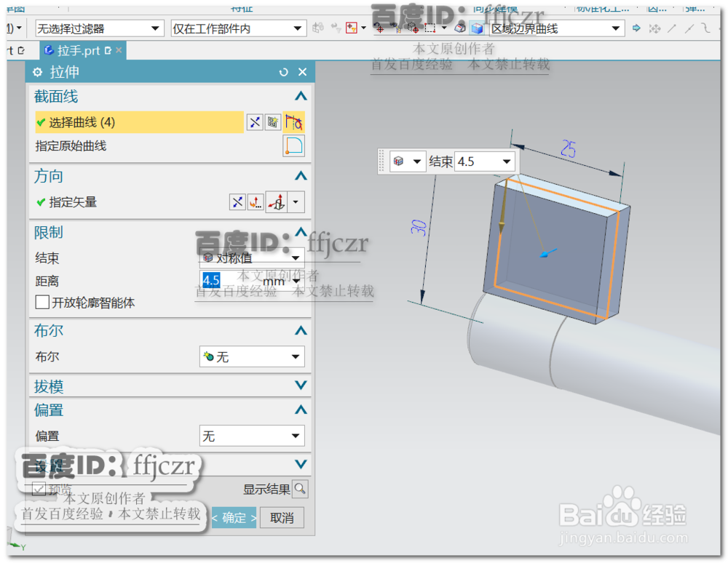Click the 选择曲线 (4) selection row
Viewport: 728px width, 563px height.
click(x=139, y=122)
